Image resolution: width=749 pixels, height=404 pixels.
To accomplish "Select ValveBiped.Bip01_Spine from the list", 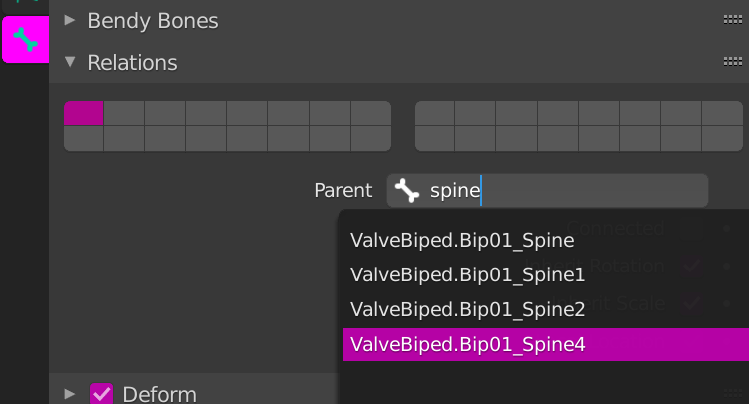I will [462, 240].
